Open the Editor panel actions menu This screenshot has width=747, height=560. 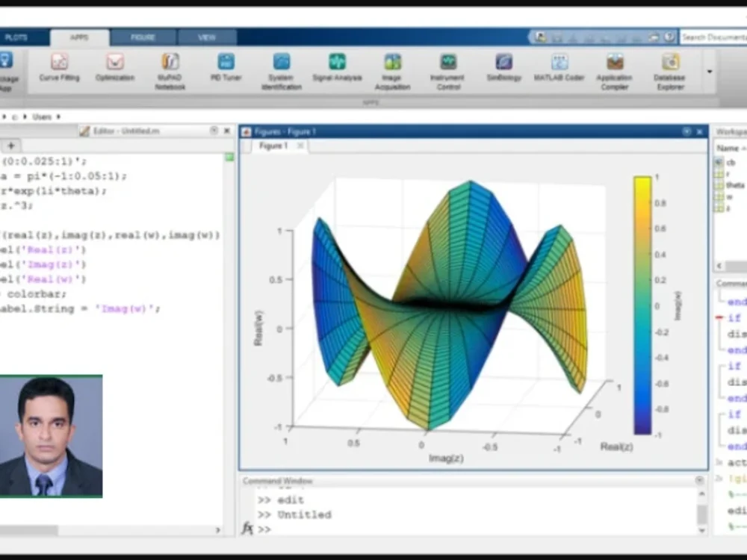pyautogui.click(x=214, y=131)
